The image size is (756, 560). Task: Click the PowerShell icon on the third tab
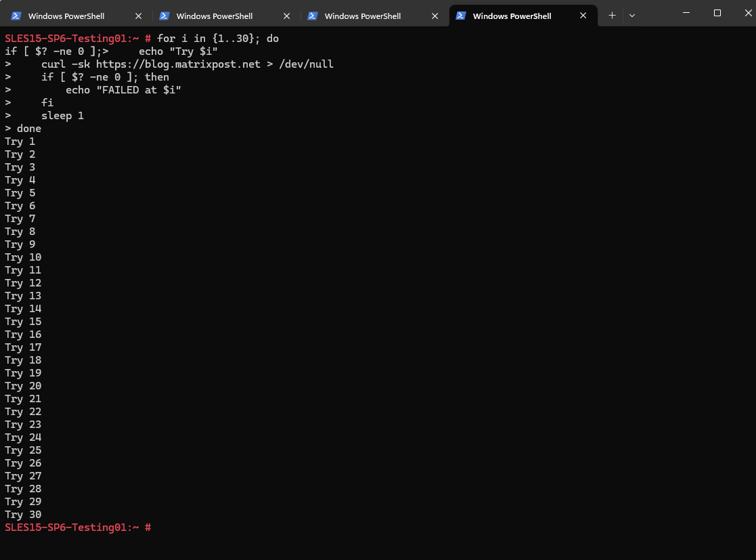pos(313,16)
